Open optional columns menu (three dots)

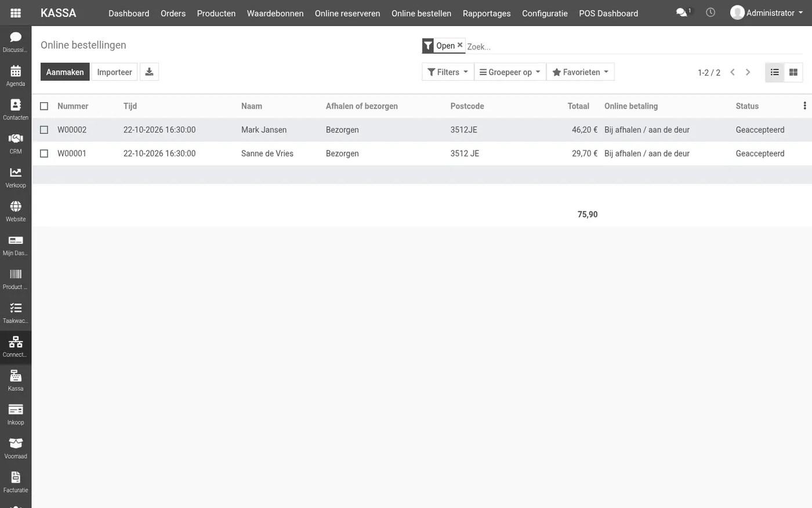tap(804, 106)
